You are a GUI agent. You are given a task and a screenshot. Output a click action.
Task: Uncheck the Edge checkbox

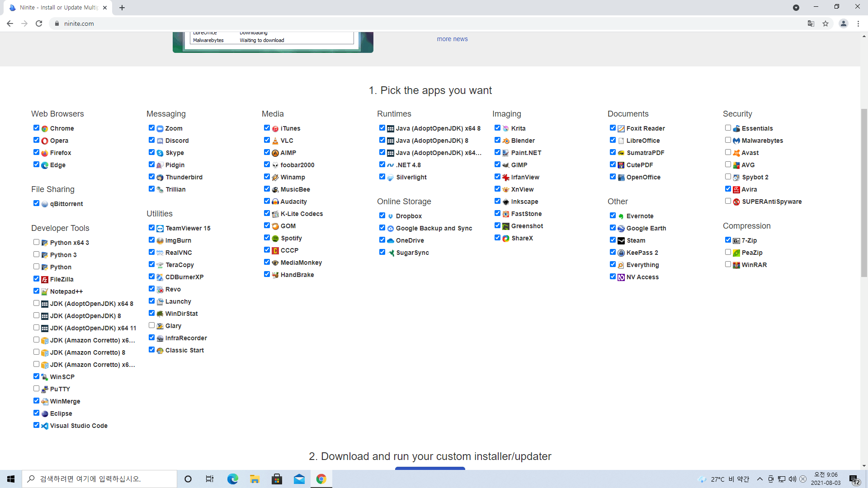(x=36, y=164)
